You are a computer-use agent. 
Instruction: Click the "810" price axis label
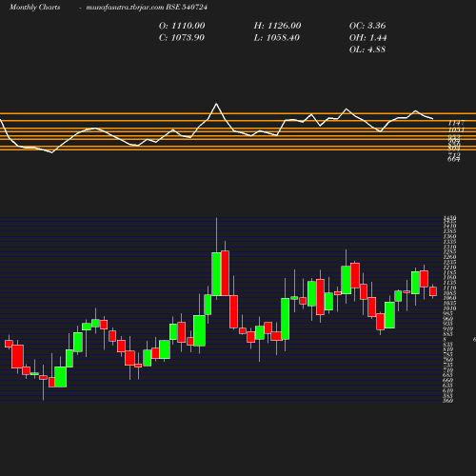coord(448,349)
